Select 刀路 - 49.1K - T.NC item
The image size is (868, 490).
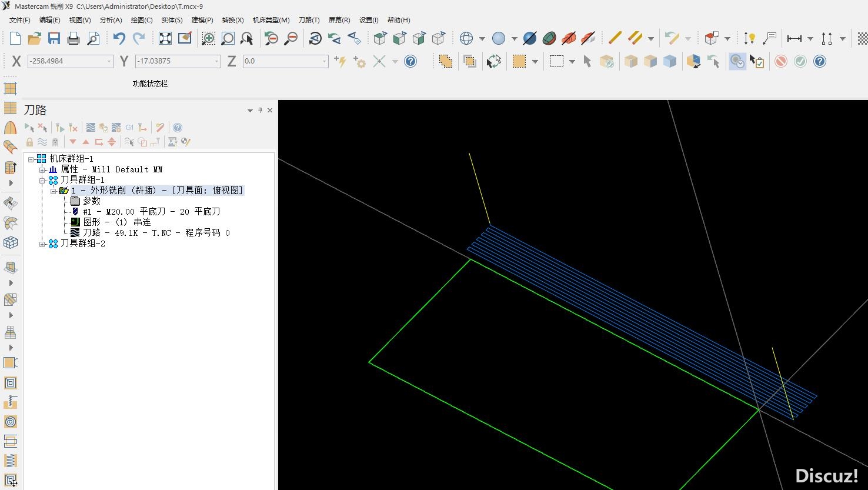(156, 233)
